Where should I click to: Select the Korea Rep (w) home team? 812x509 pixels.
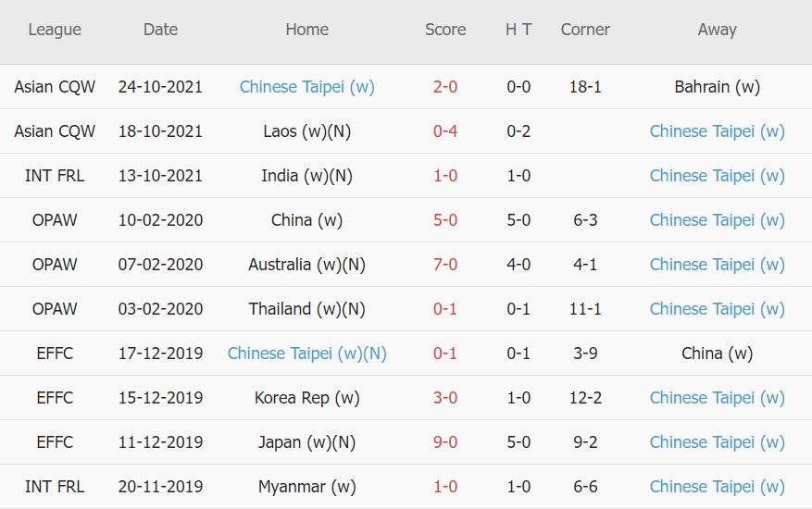[x=306, y=398]
